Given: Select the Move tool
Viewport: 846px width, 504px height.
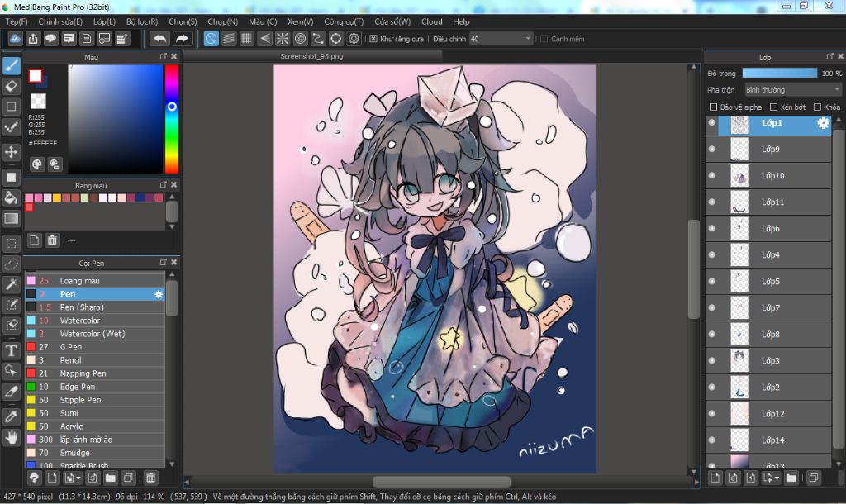Looking at the screenshot, I should coord(12,152).
